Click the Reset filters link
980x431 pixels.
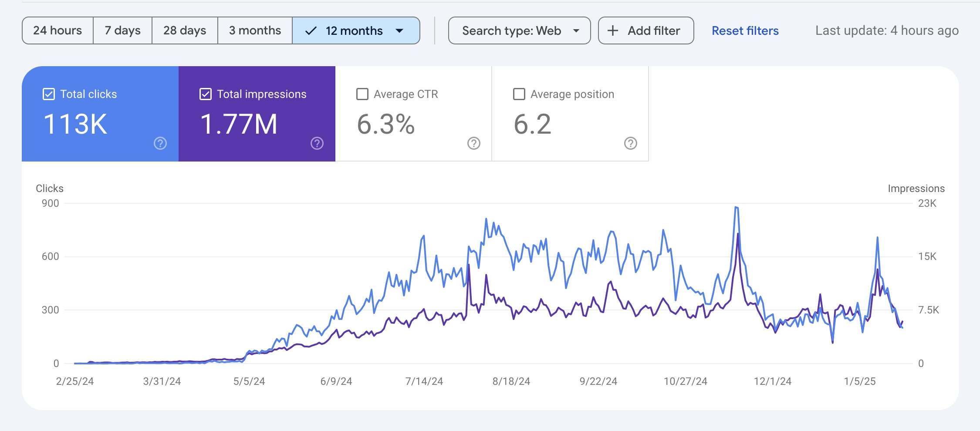tap(745, 30)
